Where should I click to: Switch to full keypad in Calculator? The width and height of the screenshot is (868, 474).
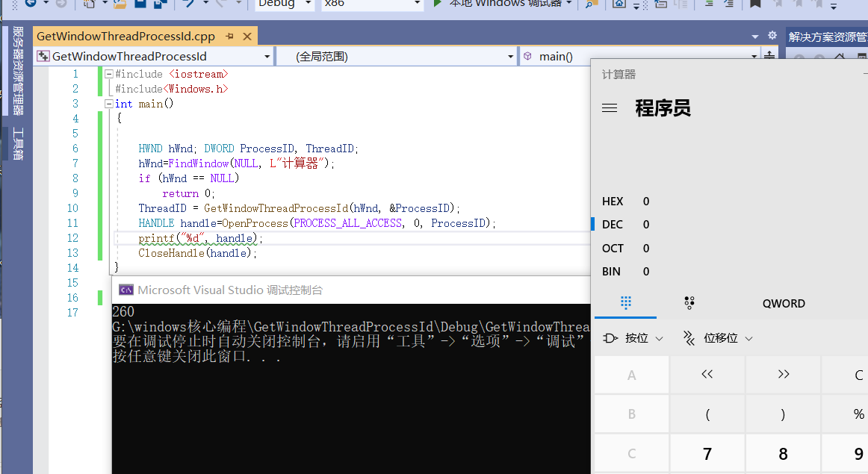625,302
